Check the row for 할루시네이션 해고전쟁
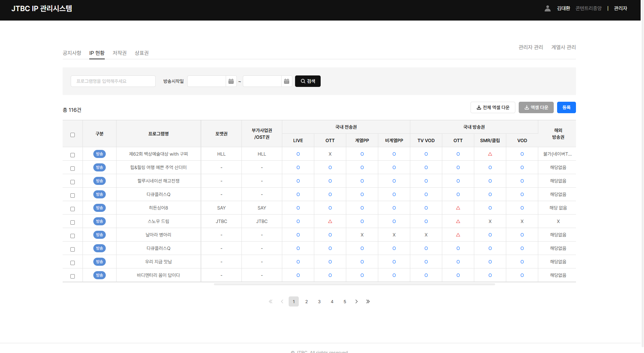This screenshot has height=353, width=644. [x=72, y=182]
